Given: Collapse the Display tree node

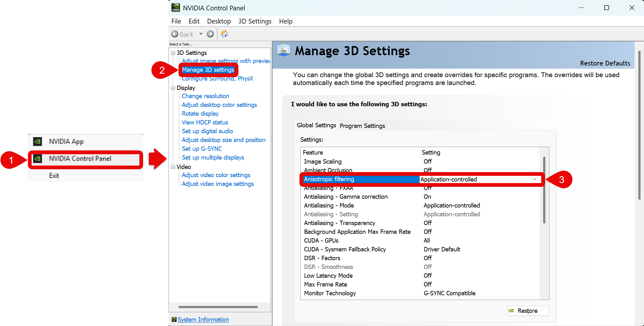Looking at the screenshot, I should click(x=173, y=88).
